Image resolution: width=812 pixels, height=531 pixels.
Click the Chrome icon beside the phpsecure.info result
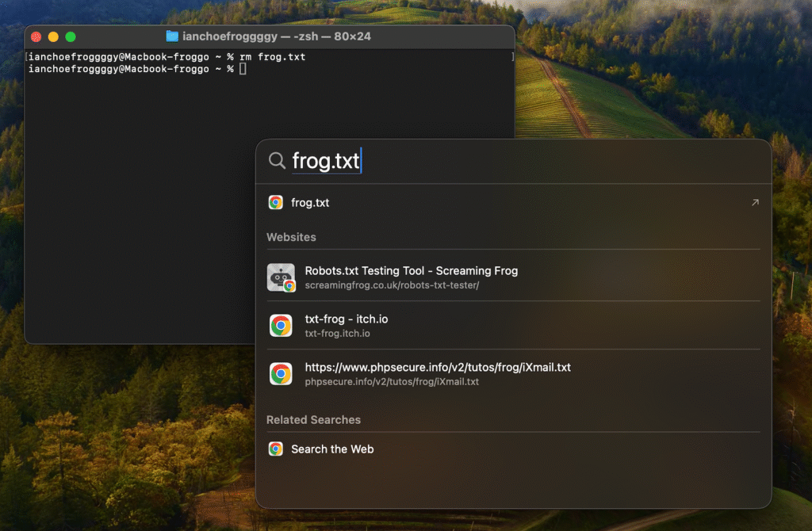point(281,374)
